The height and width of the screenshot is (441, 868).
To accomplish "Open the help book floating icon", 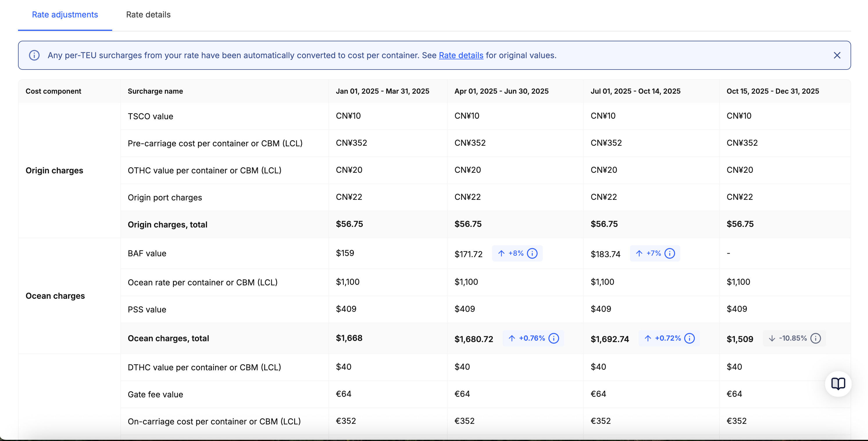I will click(x=838, y=384).
